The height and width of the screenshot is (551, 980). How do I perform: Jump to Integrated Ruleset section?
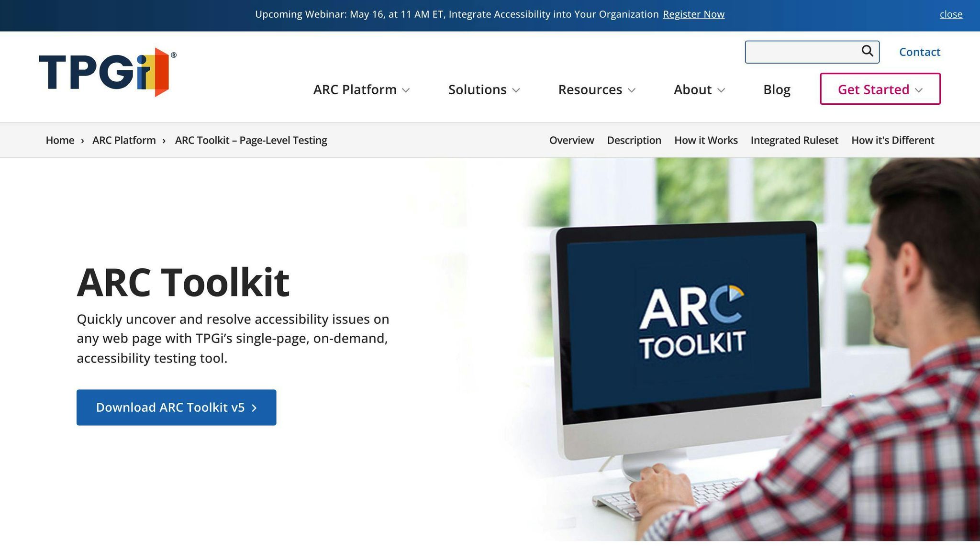[x=794, y=140]
